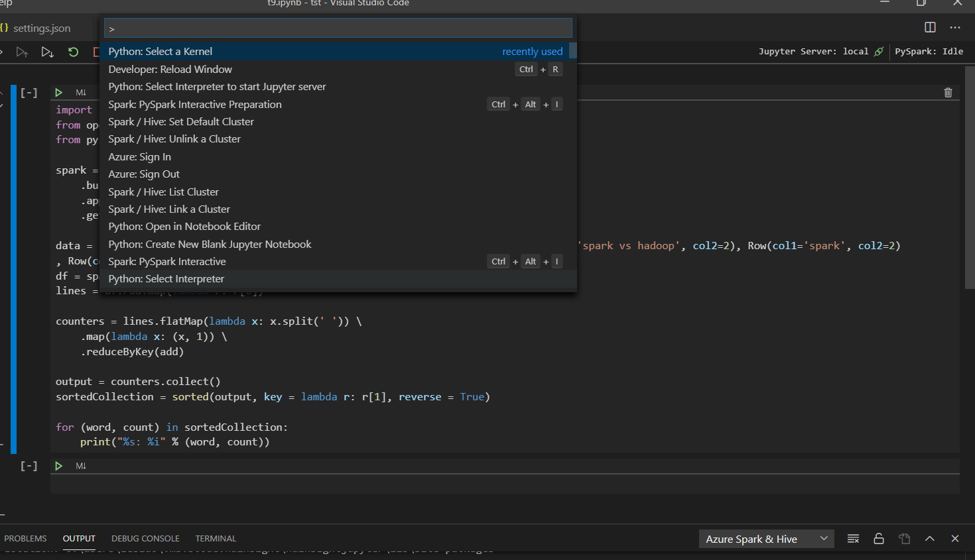The image size is (975, 560).
Task: Open the Split Editor icon top right
Action: click(x=930, y=27)
